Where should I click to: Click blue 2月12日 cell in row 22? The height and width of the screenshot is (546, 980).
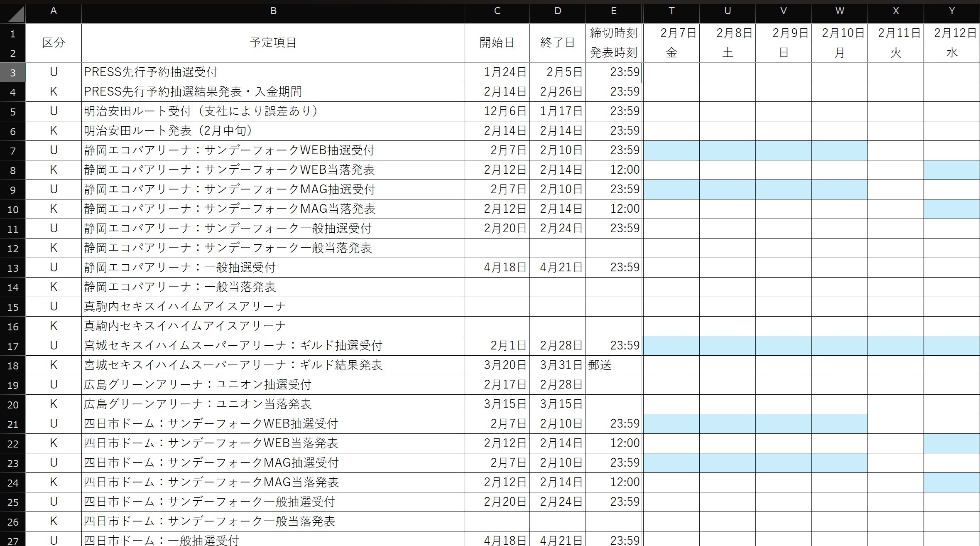[952, 443]
